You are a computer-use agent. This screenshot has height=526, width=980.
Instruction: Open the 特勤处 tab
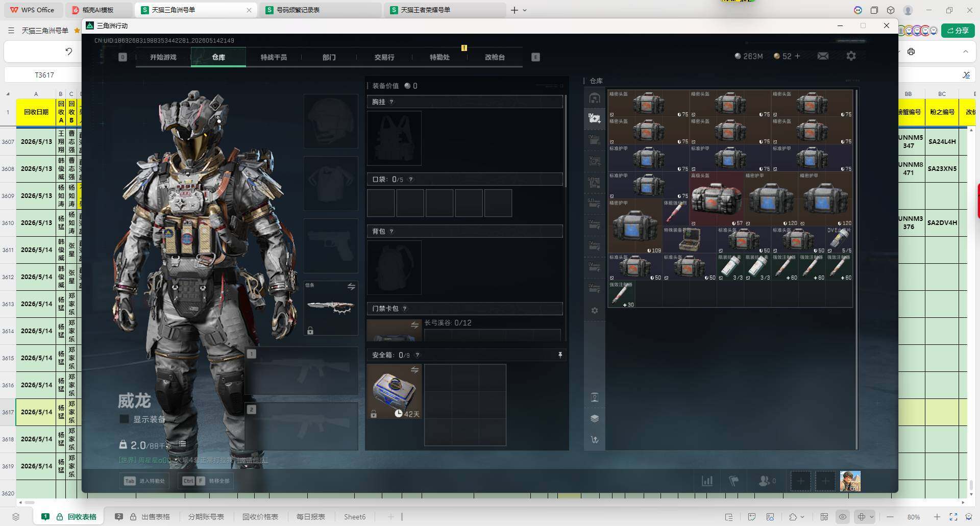click(439, 57)
